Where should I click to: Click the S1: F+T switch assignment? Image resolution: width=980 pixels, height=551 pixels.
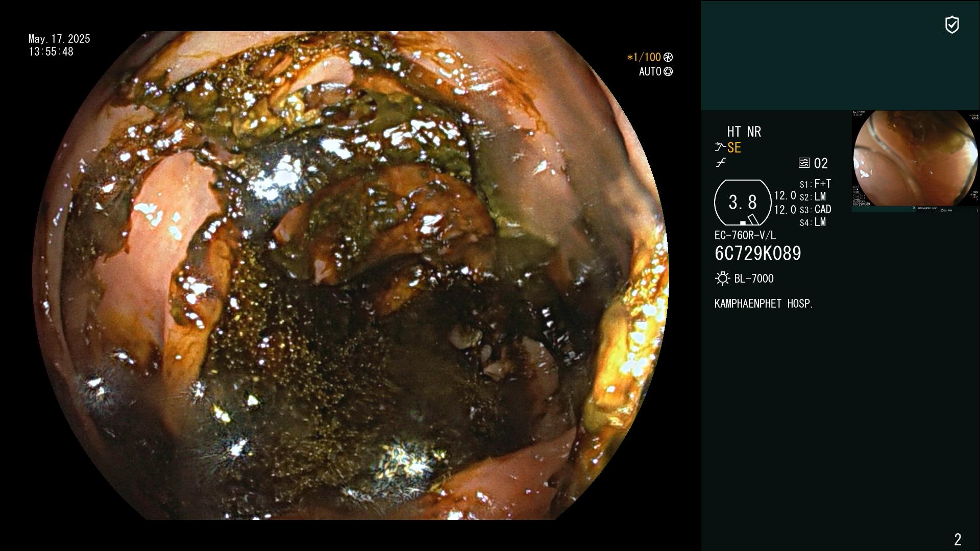pos(816,184)
